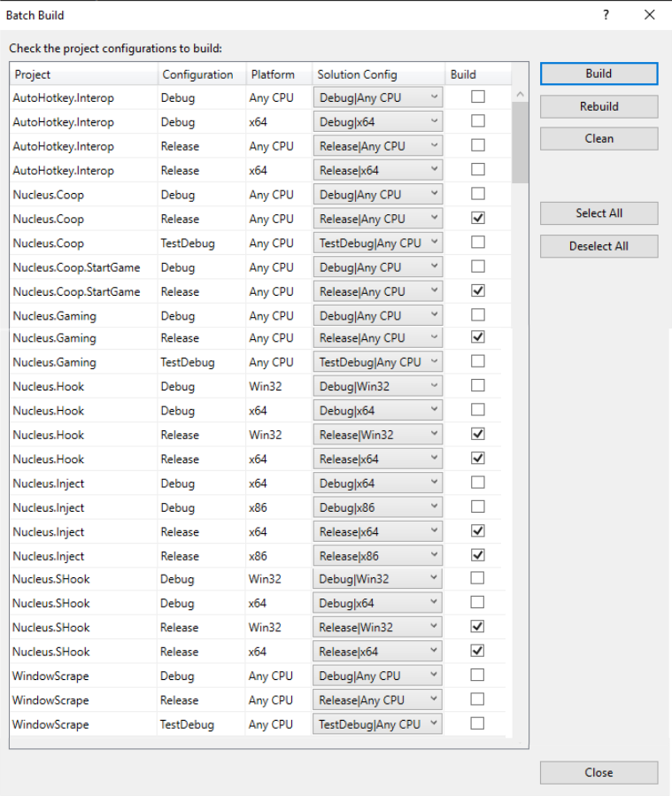Screen dimensions: 672x796
Task: Uncheck Build for Nucleus.Coop Release Any CPU
Action: tap(478, 219)
